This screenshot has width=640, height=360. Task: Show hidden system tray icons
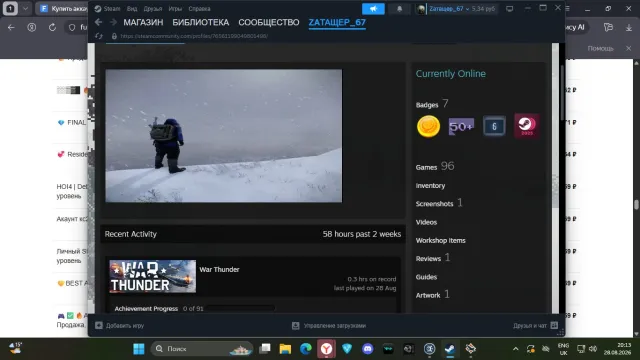[516, 349]
